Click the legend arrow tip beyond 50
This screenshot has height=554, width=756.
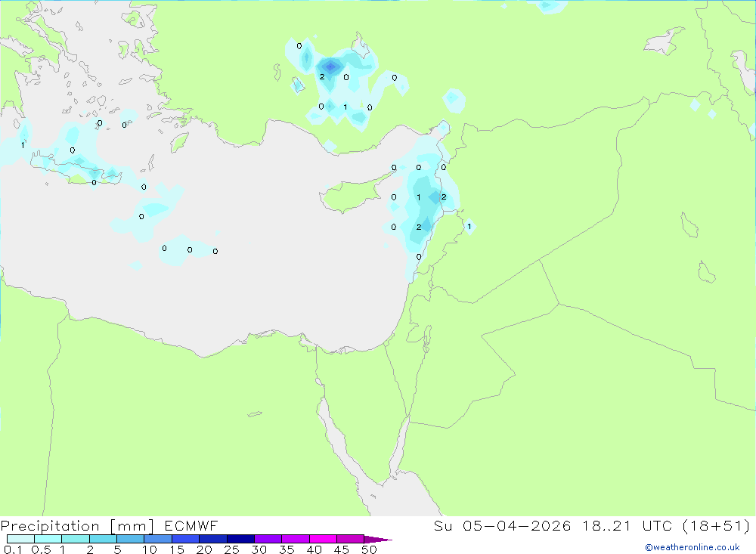[x=378, y=540]
